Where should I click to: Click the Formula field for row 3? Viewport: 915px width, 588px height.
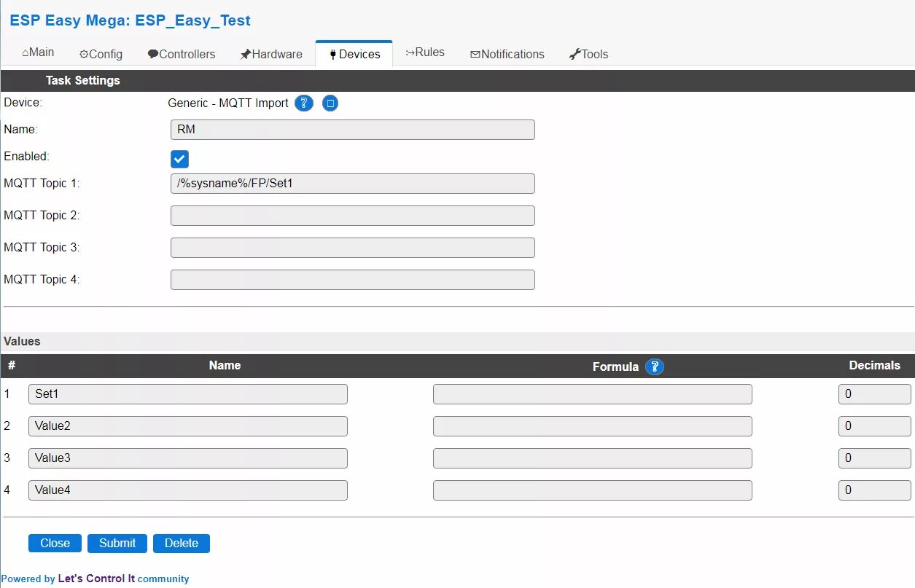(x=593, y=458)
